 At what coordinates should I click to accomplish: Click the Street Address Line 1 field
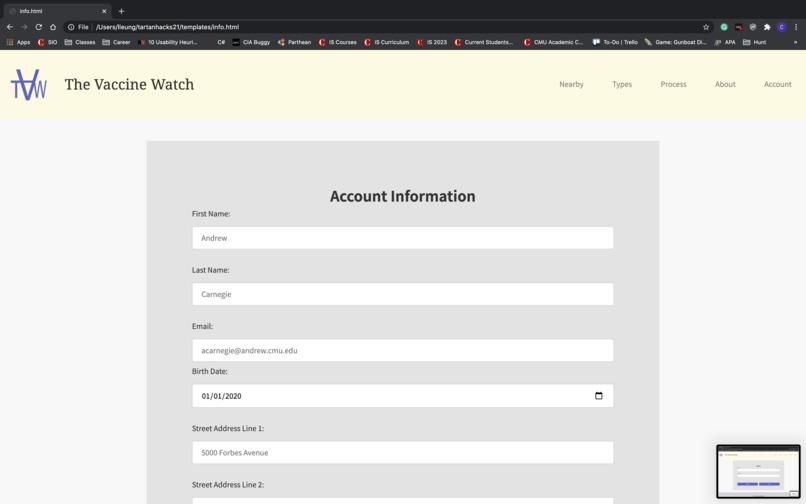click(x=402, y=453)
